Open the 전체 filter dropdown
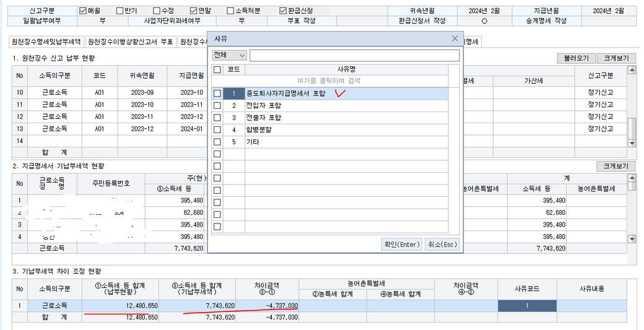The height and width of the screenshot is (330, 644). [x=229, y=56]
